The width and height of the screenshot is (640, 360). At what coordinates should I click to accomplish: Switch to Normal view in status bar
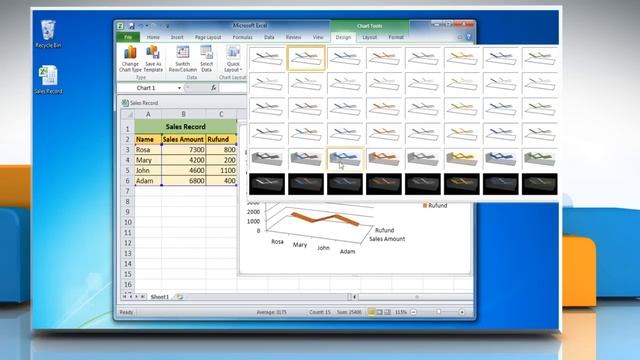371,312
